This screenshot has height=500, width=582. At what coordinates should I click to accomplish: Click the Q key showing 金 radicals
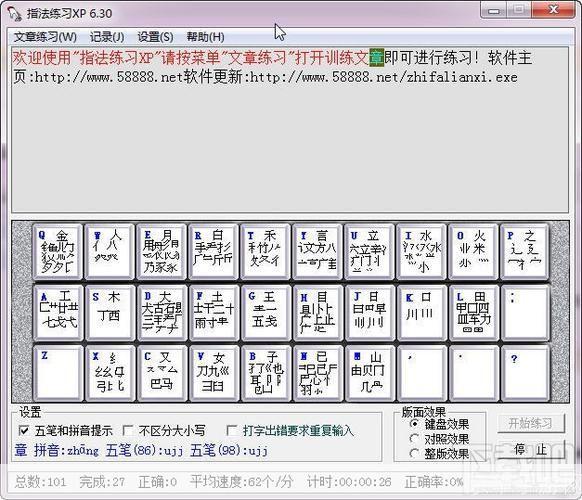58,251
